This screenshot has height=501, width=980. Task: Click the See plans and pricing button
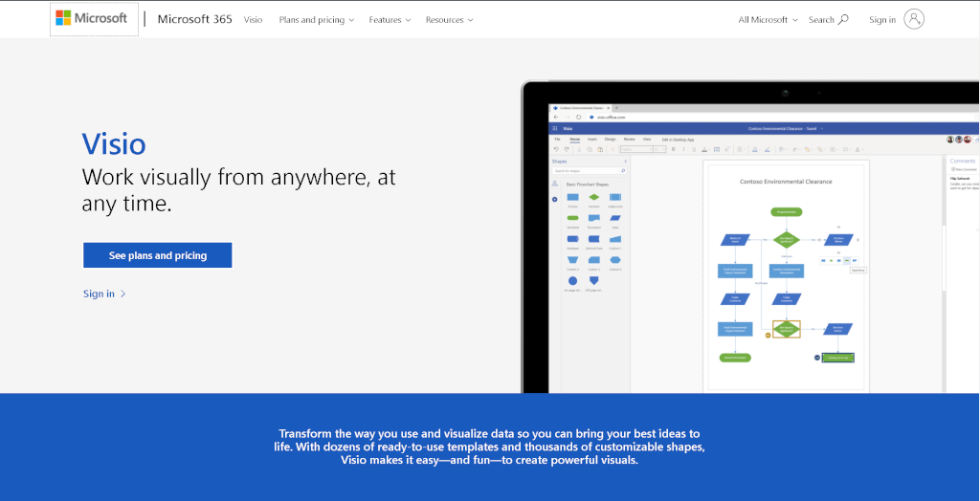point(158,255)
